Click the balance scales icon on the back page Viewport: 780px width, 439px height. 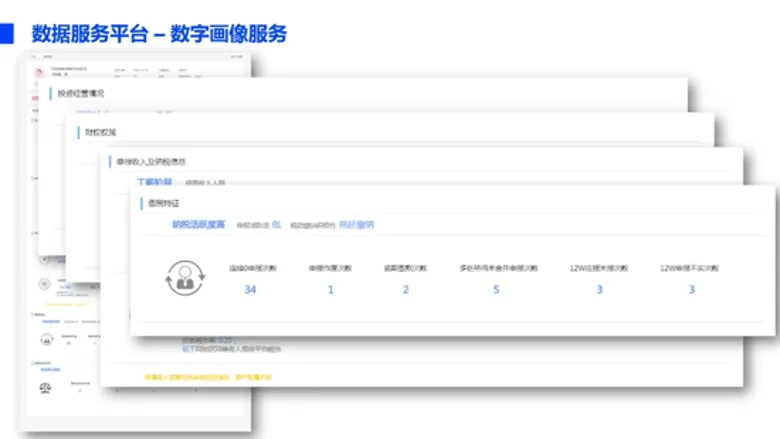pos(45,387)
